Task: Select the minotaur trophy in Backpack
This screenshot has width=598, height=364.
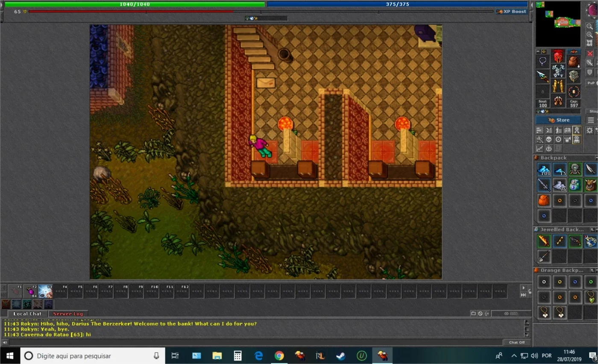Action: point(591,185)
